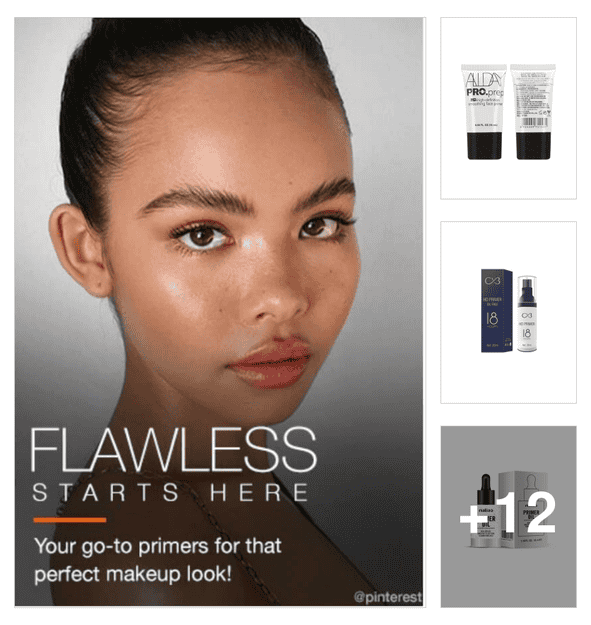The image size is (591, 625).
Task: Click the navy blue CX3 primer box
Action: [497, 311]
